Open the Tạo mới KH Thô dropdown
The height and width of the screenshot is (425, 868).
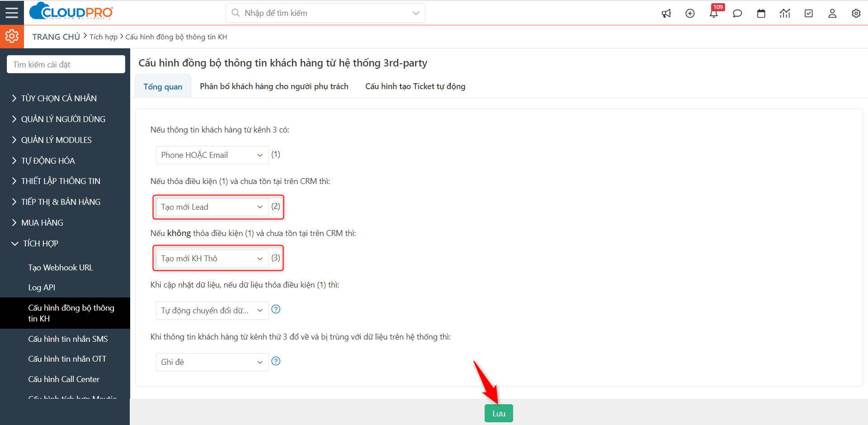212,259
